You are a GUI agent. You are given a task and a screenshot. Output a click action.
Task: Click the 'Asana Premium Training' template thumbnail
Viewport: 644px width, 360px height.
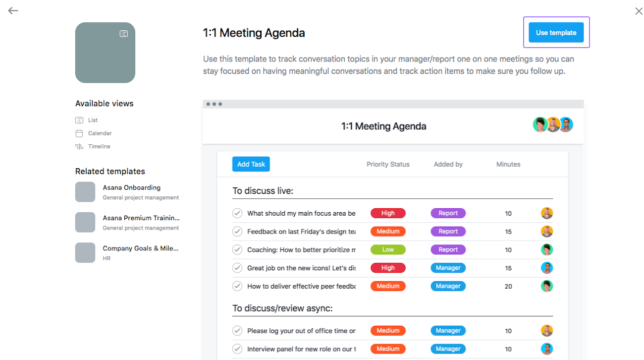pyautogui.click(x=85, y=222)
